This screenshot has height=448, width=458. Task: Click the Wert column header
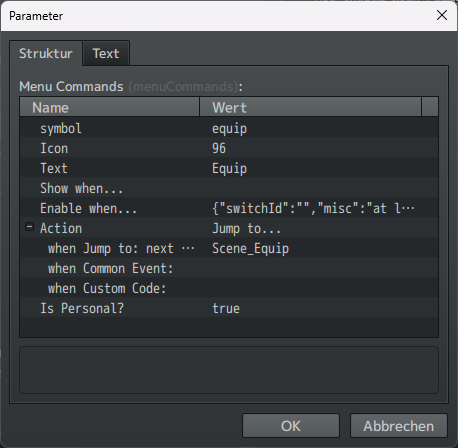[x=311, y=107]
